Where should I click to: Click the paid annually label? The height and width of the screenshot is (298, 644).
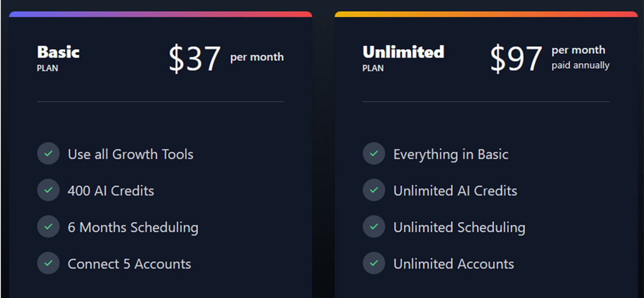581,65
